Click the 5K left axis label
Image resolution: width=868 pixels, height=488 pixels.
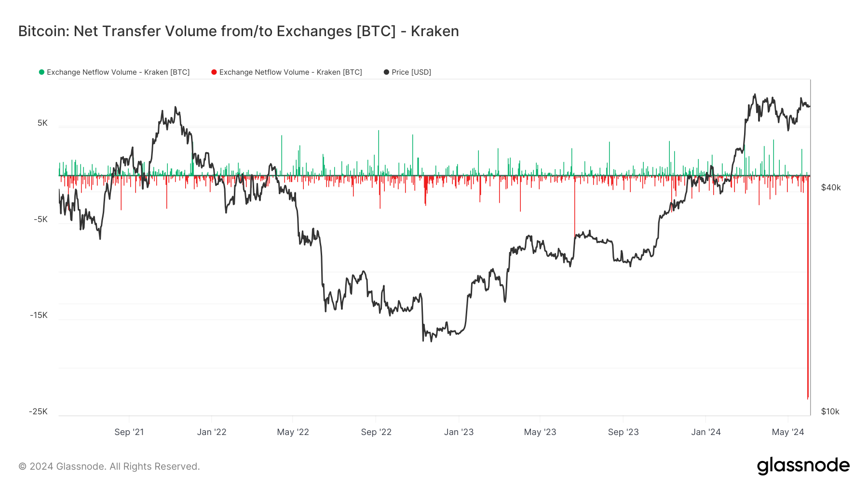click(x=43, y=123)
